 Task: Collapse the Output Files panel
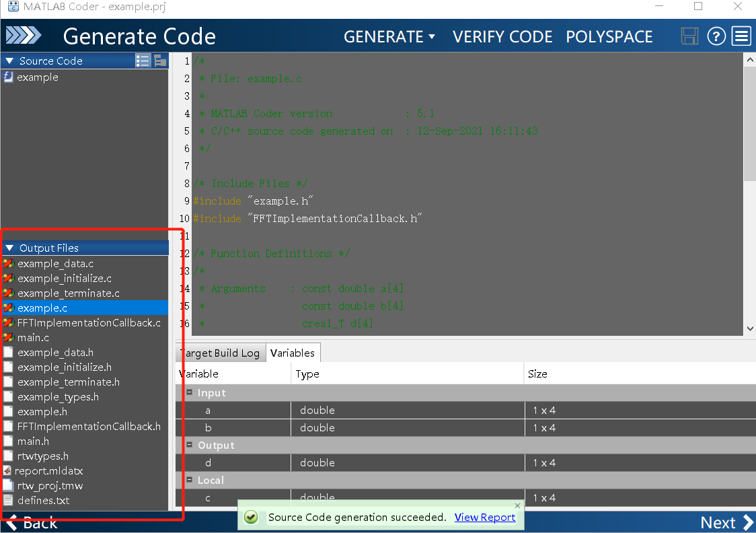[9, 248]
